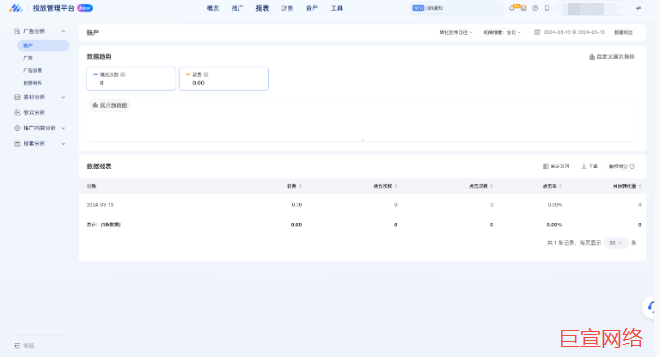Open the notification bell icon
The width and height of the screenshot is (660, 362).
512,8
